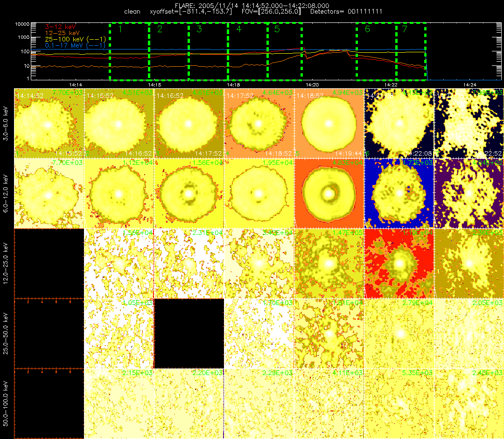Open the 3-6 keV image starting 14:18:52
The image size is (504, 439).
click(x=329, y=123)
